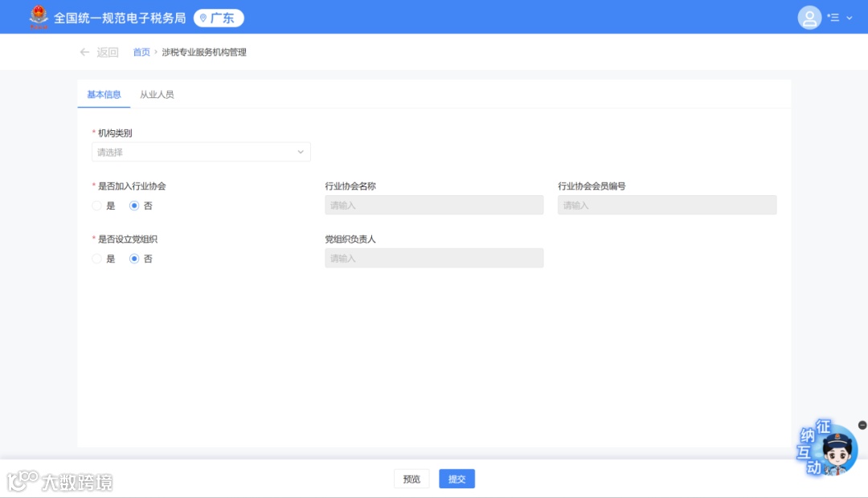Focus the 行业协会会员编号 input field

(x=667, y=205)
